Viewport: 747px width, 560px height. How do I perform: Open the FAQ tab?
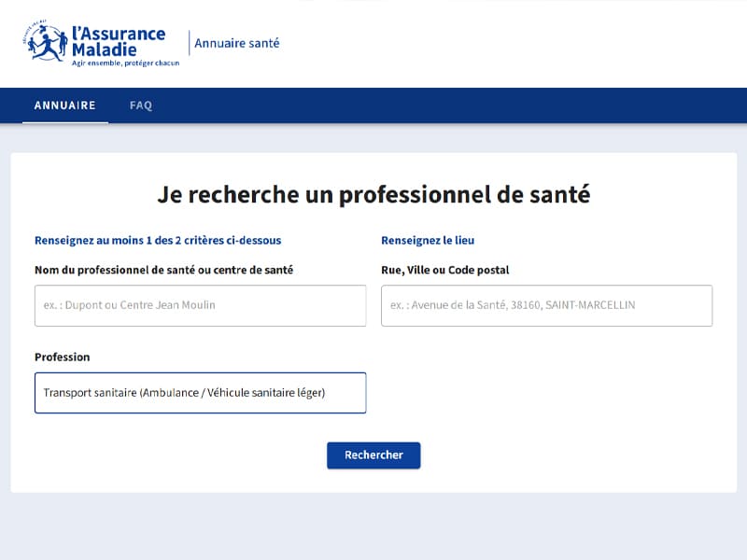click(x=141, y=105)
